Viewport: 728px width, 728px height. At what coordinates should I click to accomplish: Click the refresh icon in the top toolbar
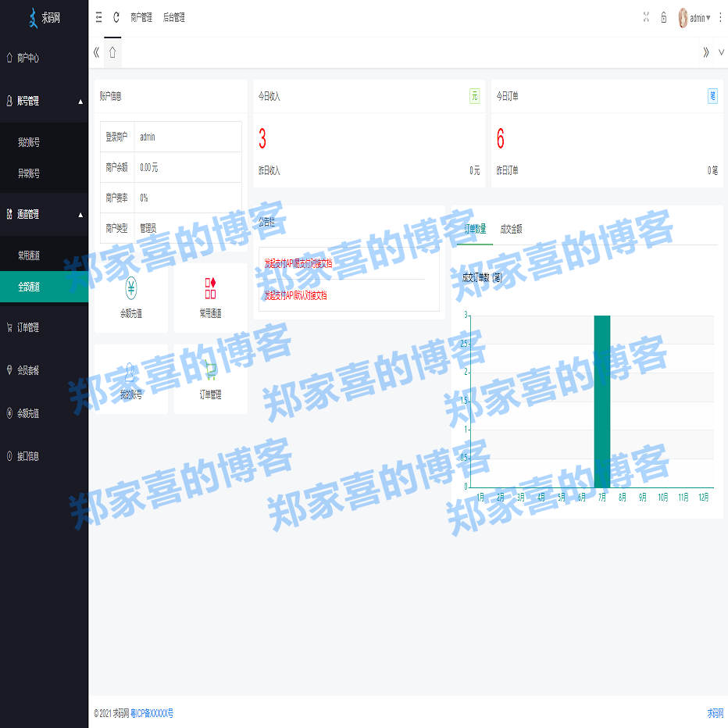(116, 17)
